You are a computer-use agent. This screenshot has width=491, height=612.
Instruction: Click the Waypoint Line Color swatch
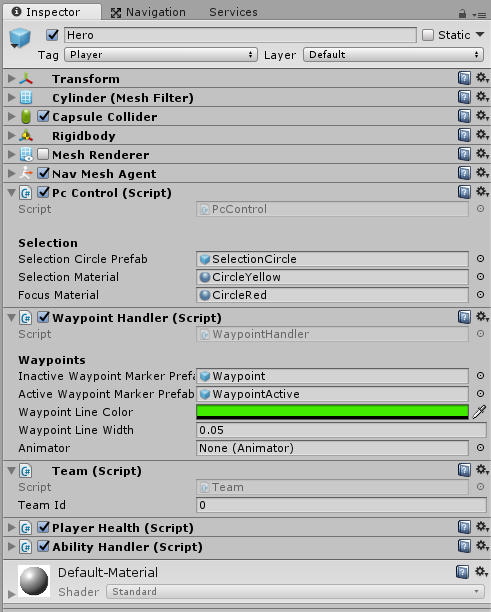coord(332,412)
